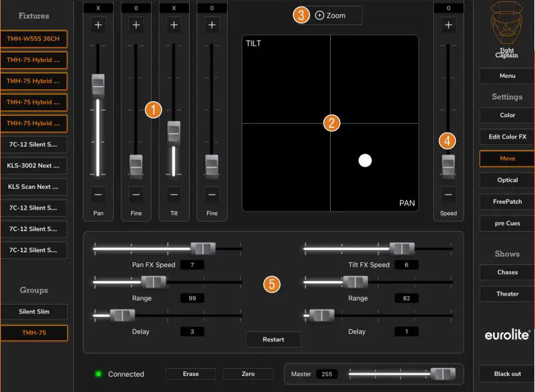The width and height of the screenshot is (535, 392).
Task: Trigger Black out
Action: pyautogui.click(x=507, y=374)
